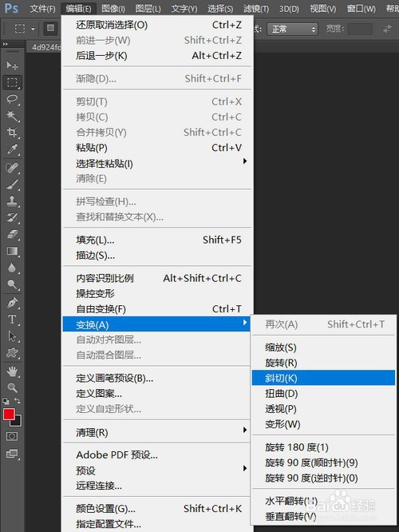This screenshot has height=532, width=399.
Task: Toggle Quick Mask mode
Action: [x=12, y=436]
